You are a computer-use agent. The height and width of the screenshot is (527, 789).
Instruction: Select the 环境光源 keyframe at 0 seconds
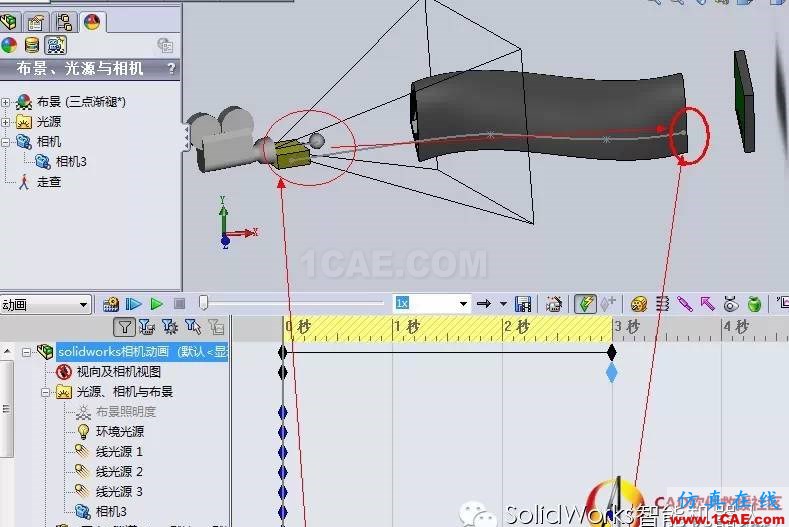[x=283, y=432]
